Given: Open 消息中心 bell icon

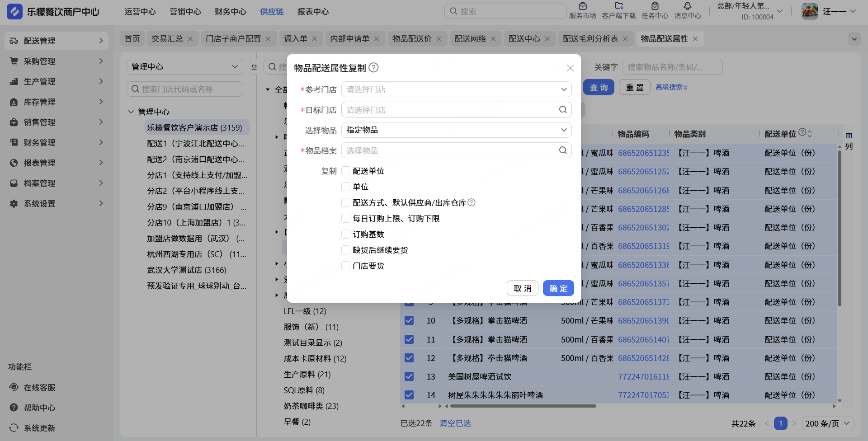Looking at the screenshot, I should [687, 6].
